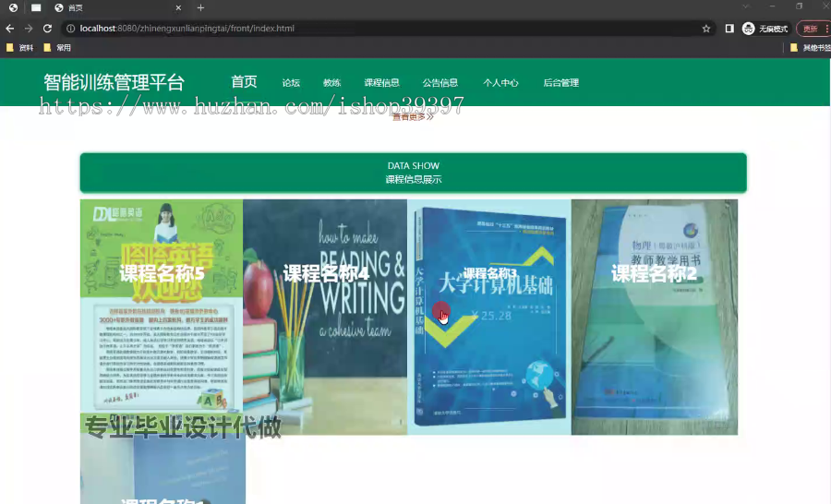Select the 首页 browser tab
The height and width of the screenshot is (504, 831).
[x=116, y=8]
